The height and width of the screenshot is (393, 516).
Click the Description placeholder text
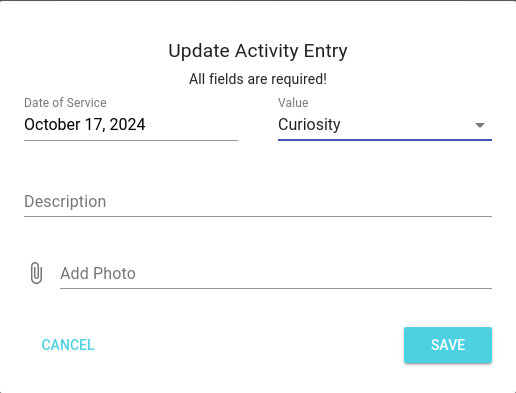65,202
